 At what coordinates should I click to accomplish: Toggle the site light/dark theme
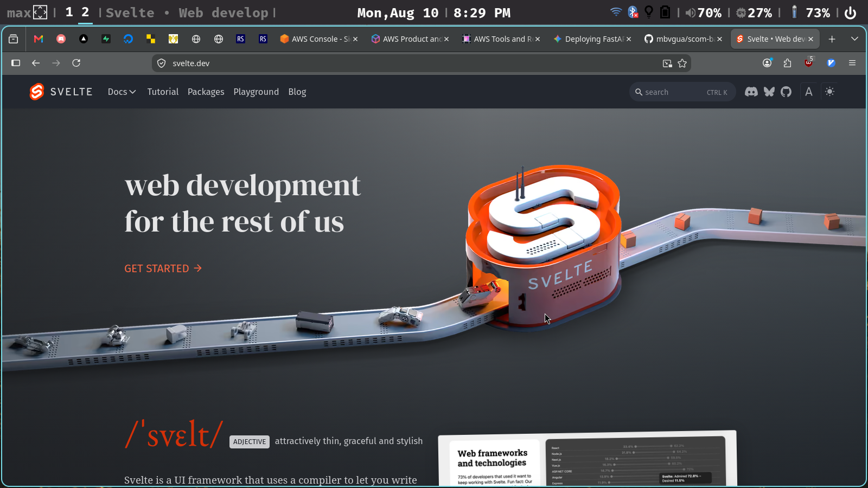(x=829, y=92)
